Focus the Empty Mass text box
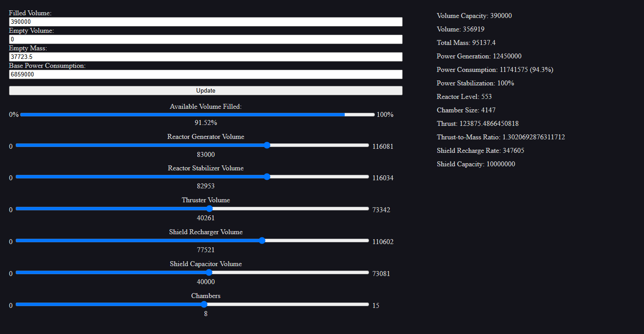 click(205, 57)
